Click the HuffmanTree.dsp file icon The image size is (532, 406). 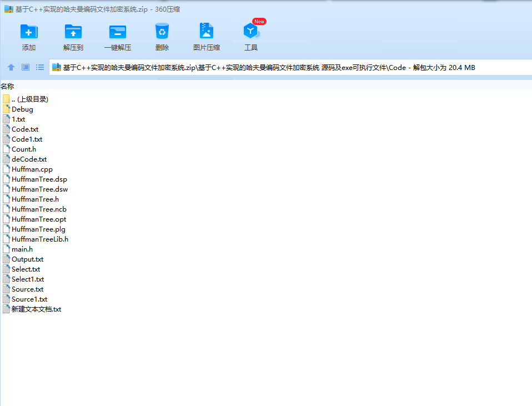(x=6, y=179)
